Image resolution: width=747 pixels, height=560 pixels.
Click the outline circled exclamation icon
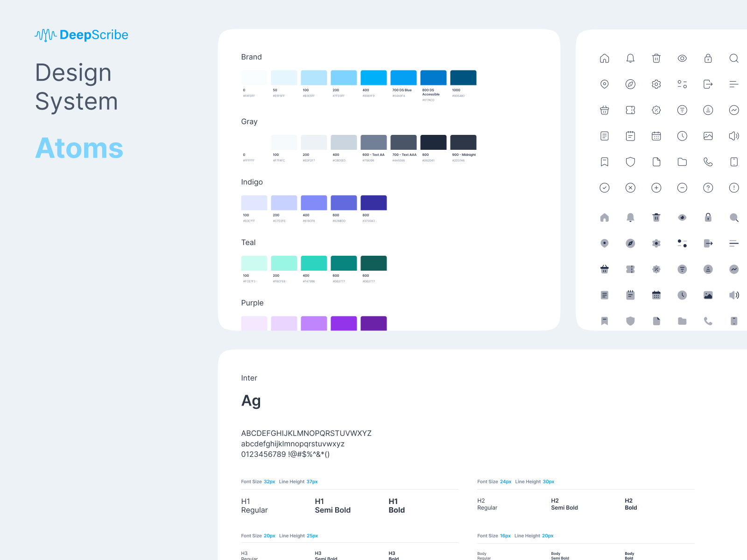[734, 188]
